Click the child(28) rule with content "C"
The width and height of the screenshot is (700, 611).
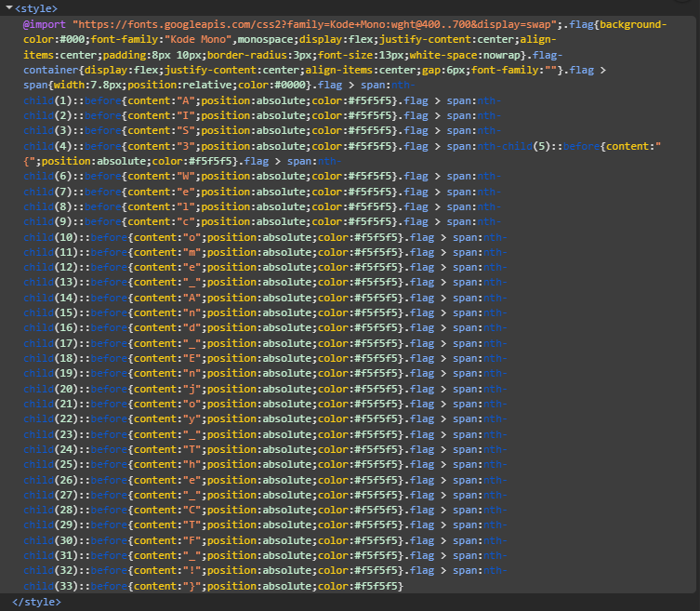(213, 510)
